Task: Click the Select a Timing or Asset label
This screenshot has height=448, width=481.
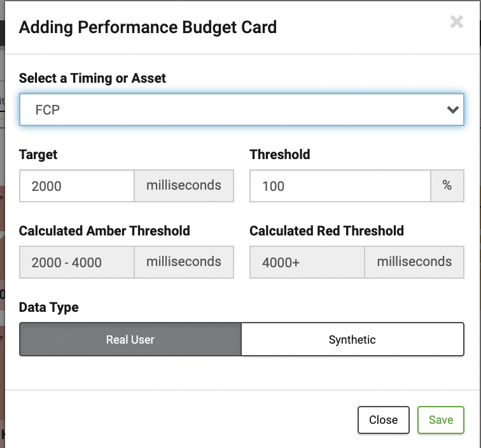Action: 92,78
